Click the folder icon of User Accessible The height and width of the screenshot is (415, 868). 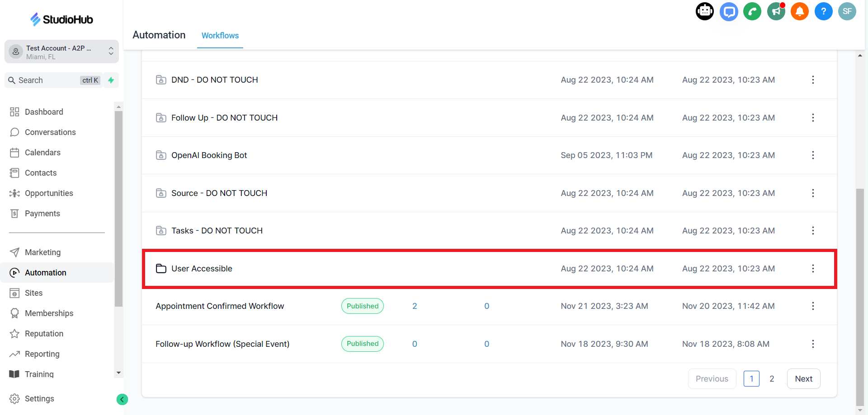pos(161,269)
